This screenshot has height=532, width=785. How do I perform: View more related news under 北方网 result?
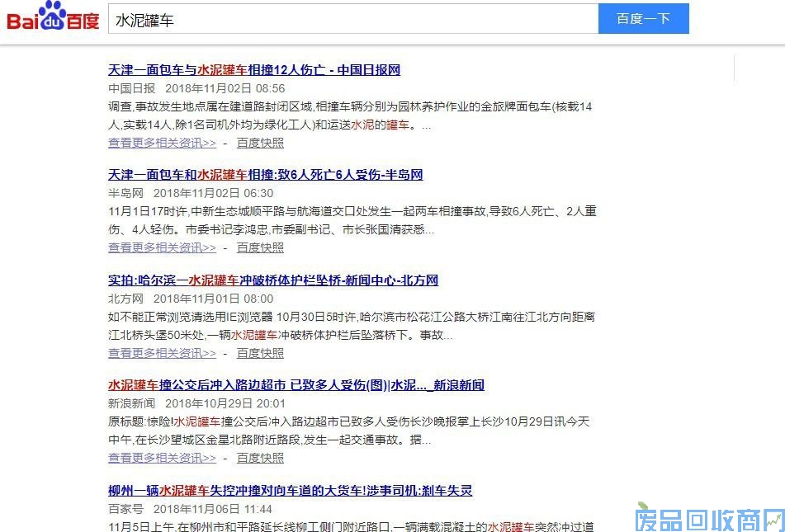click(162, 353)
